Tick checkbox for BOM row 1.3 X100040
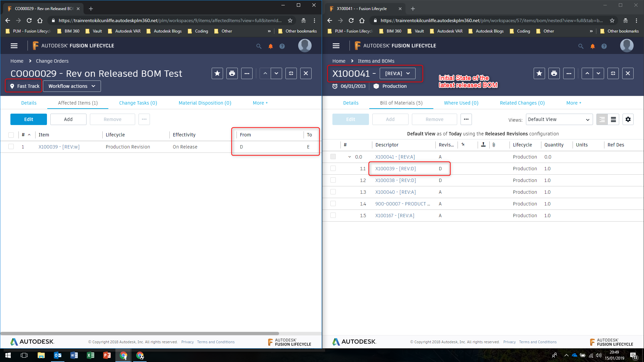Screen dimensions: 644x362 (333, 192)
